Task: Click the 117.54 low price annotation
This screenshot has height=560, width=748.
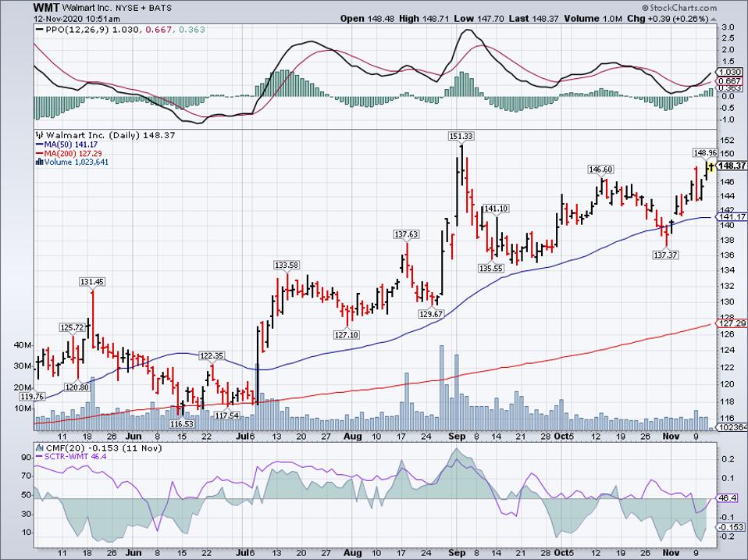Action: [x=226, y=416]
